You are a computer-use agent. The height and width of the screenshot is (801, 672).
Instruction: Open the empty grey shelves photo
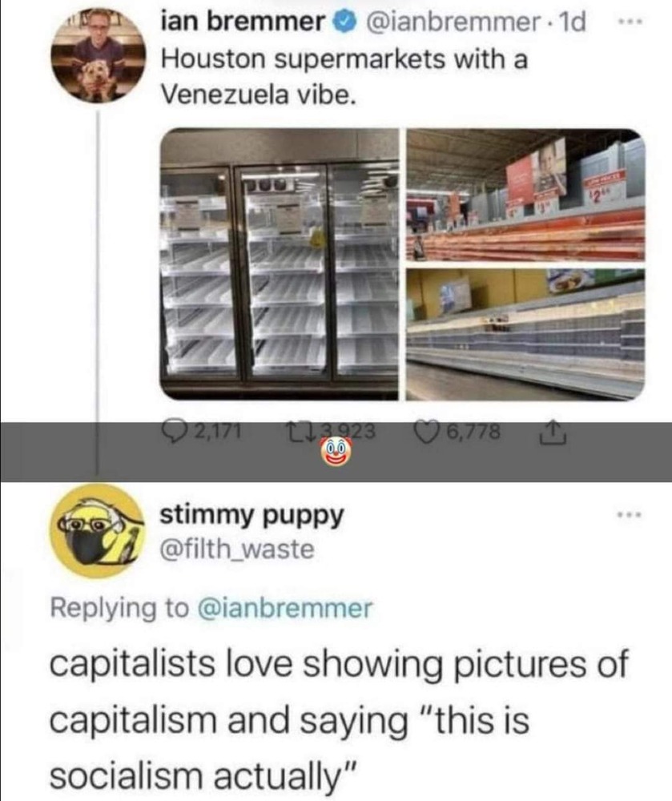(x=525, y=333)
